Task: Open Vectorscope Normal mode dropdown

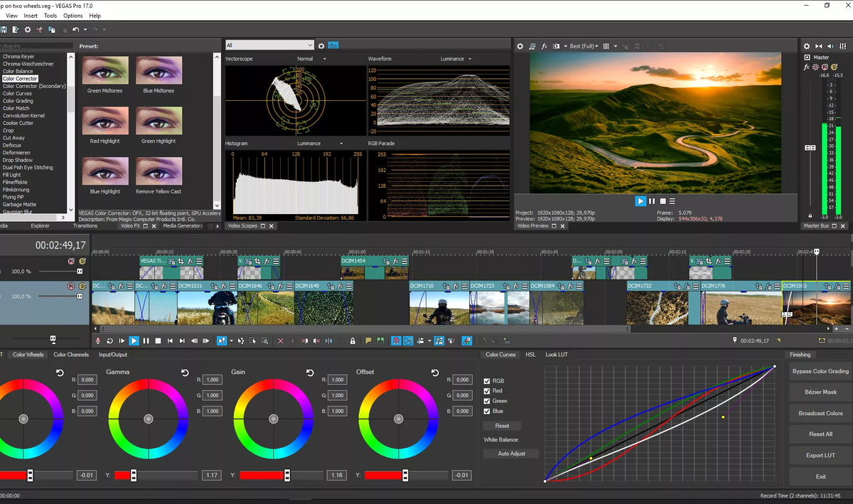Action: click(324, 59)
